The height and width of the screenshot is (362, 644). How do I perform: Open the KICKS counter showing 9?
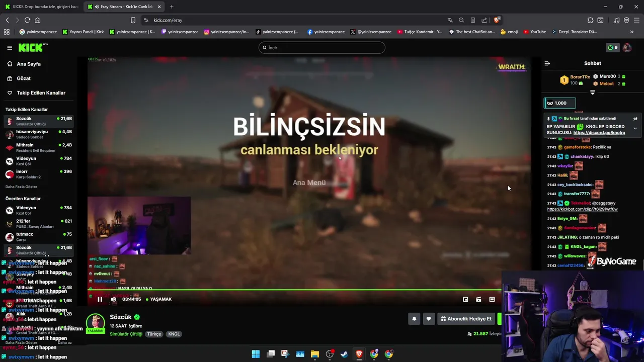click(x=612, y=48)
